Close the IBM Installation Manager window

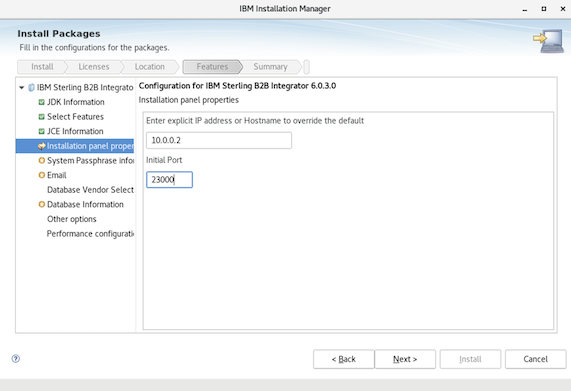coord(563,9)
